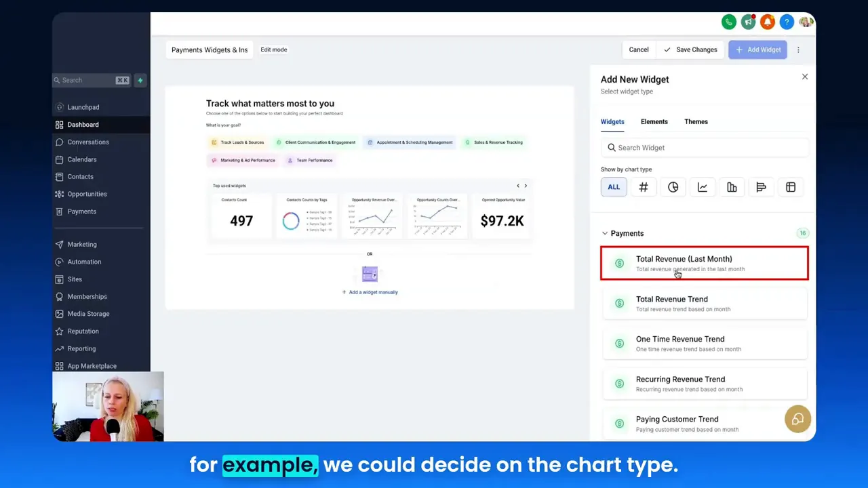Open Marketing in the sidebar
This screenshot has width=868, height=488.
coord(101,244)
